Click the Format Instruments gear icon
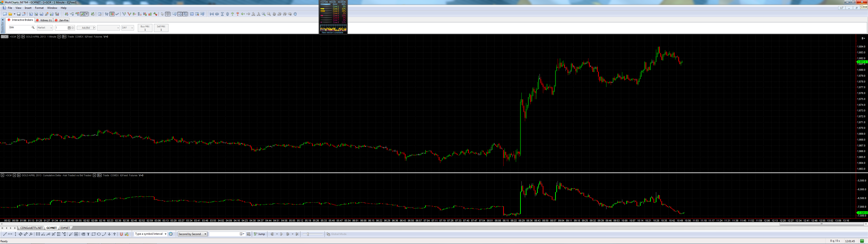Image resolution: width=868 pixels, height=244 pixels. pos(93,14)
